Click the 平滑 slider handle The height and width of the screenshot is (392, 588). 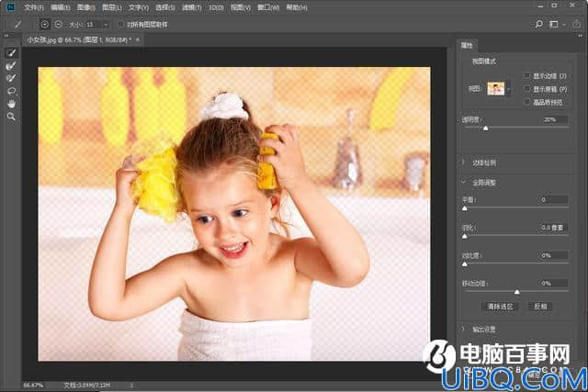(x=465, y=208)
